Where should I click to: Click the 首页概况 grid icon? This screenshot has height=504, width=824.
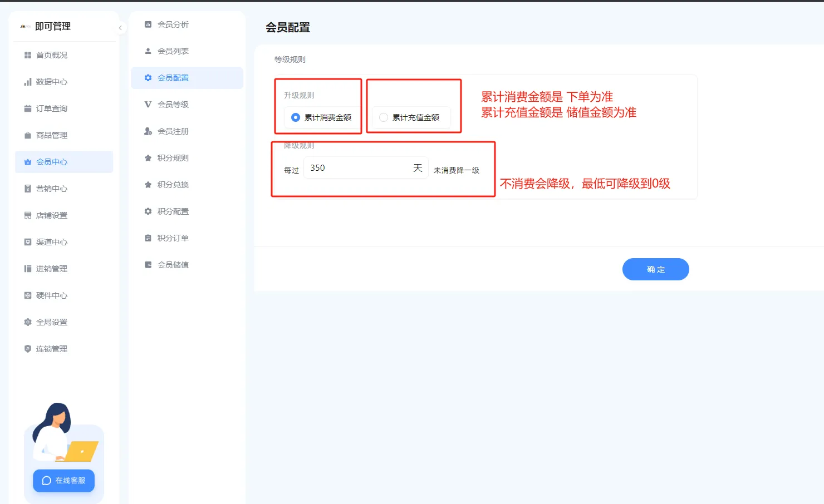click(28, 55)
